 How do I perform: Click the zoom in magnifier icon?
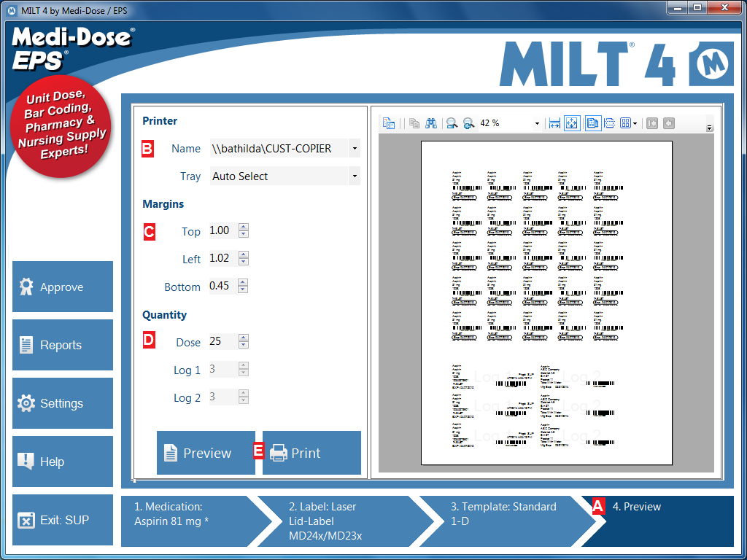[469, 123]
